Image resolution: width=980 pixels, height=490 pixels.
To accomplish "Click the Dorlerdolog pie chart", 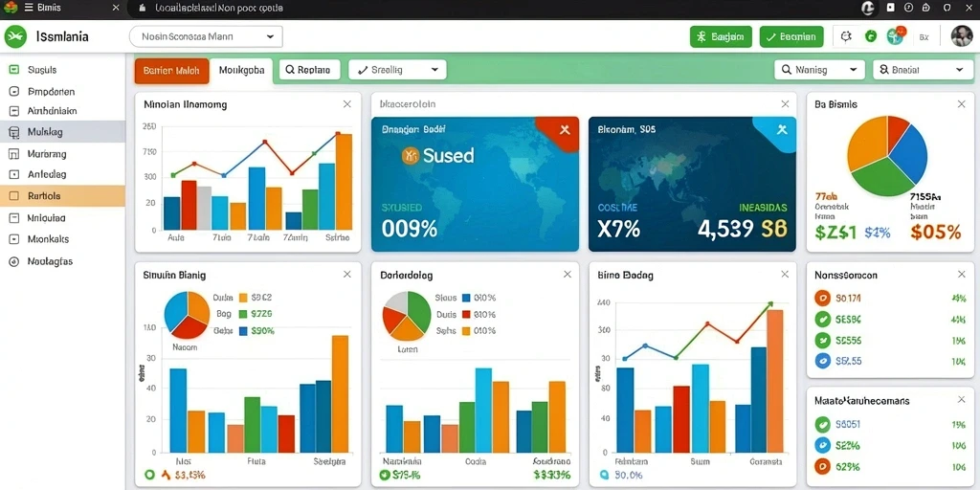I will [407, 316].
